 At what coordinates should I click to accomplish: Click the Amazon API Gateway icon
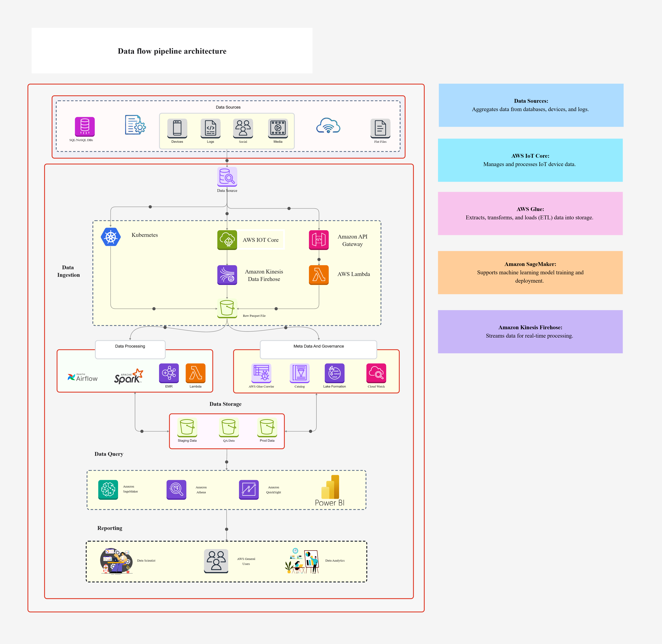319,240
